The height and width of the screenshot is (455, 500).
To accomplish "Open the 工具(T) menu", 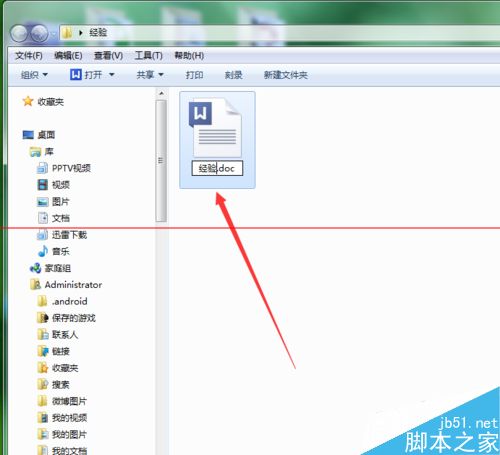I will [x=149, y=55].
